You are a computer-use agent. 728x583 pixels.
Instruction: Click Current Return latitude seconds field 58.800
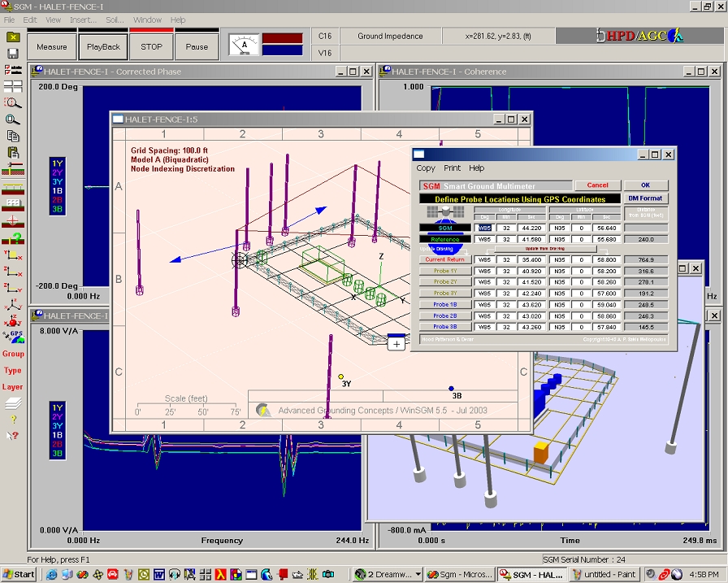click(x=606, y=259)
